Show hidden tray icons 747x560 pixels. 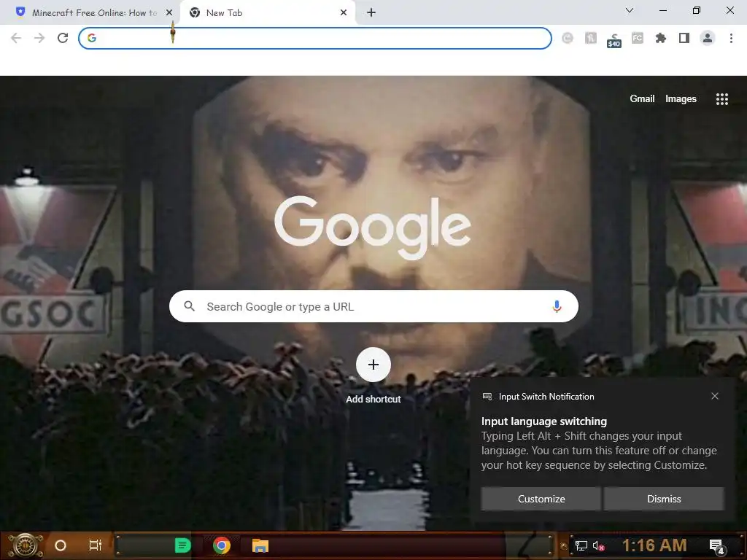(564, 546)
